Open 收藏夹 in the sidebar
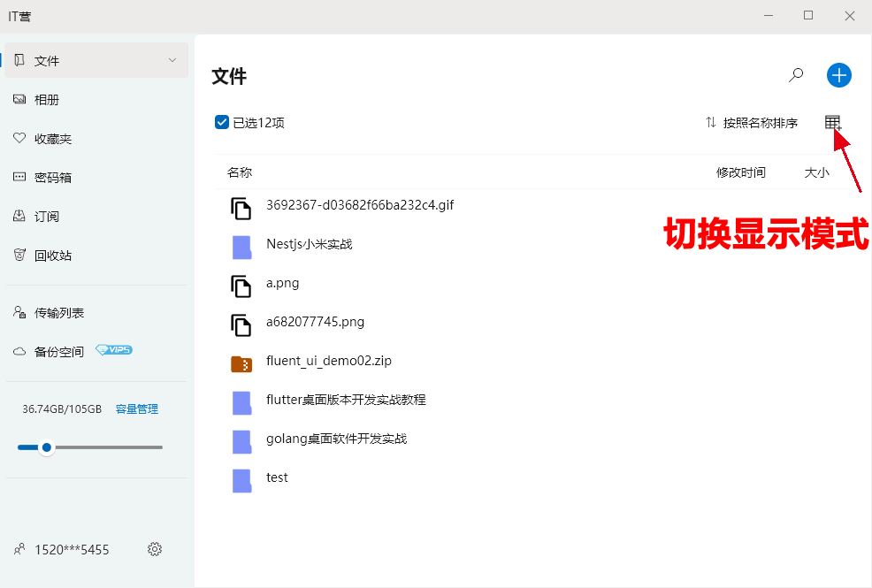Image resolution: width=872 pixels, height=588 pixels. (53, 139)
